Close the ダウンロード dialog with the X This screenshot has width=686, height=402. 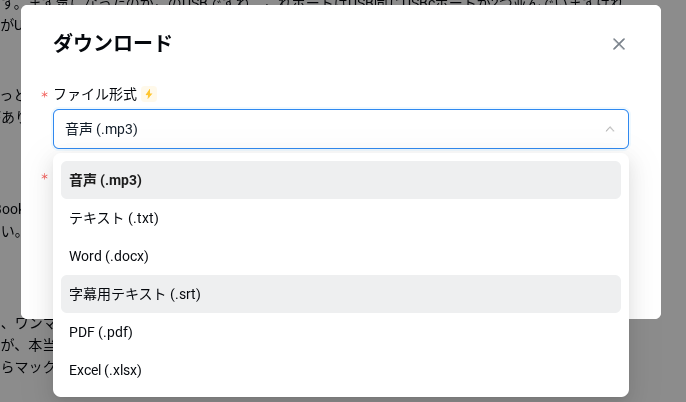tap(619, 44)
